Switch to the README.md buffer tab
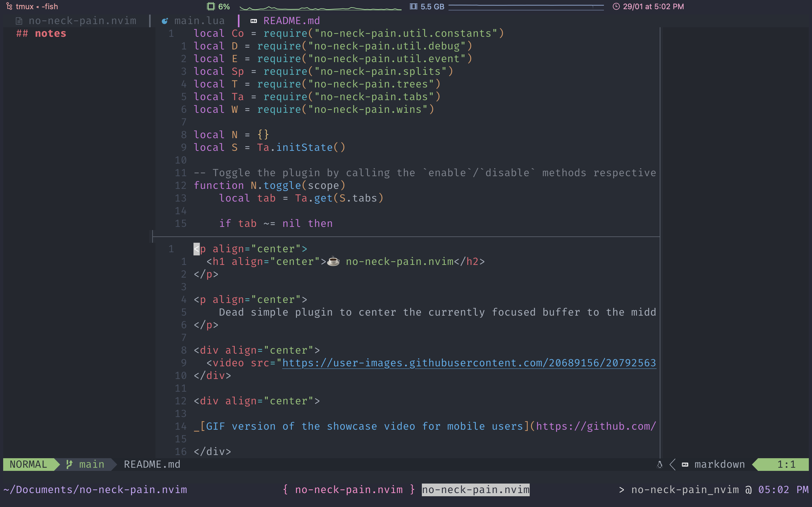 point(291,21)
